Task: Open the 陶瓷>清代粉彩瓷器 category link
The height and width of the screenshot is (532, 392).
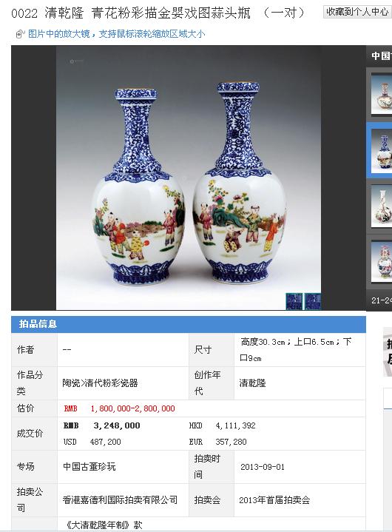Action: pos(100,383)
